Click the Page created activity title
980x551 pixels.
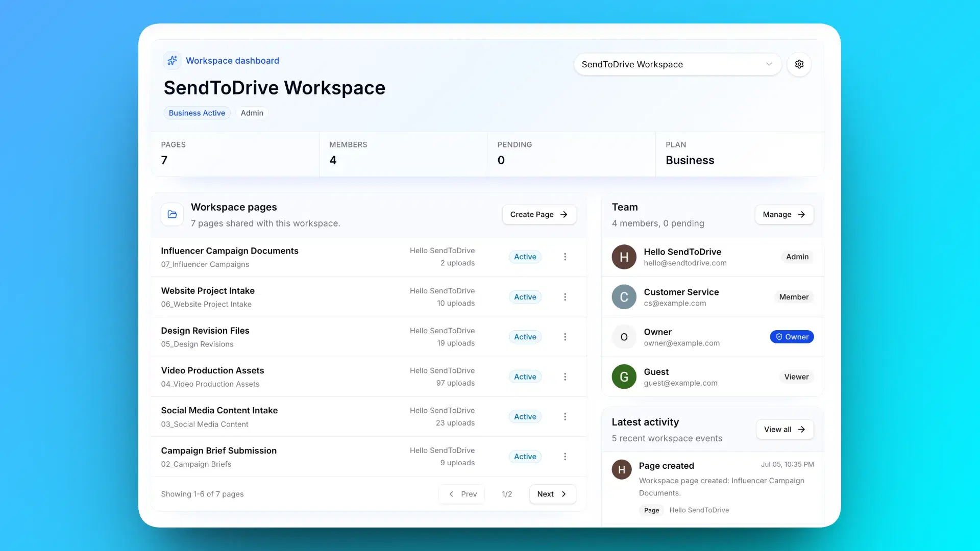tap(666, 466)
